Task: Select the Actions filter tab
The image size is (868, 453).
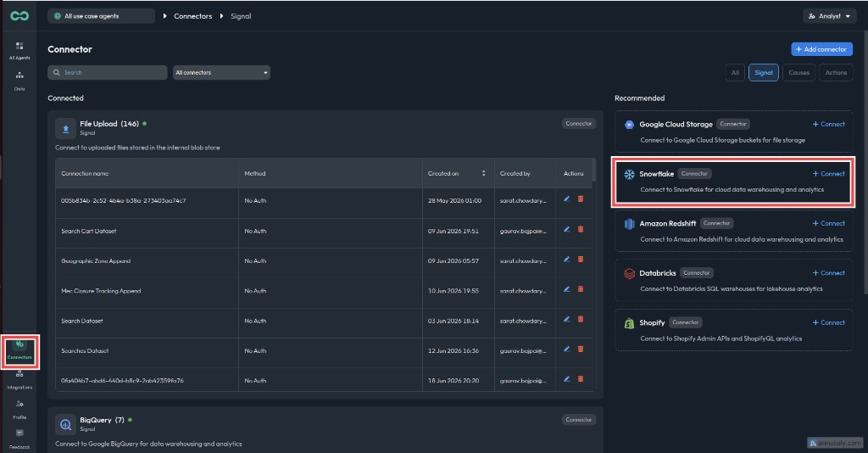Action: [x=836, y=73]
